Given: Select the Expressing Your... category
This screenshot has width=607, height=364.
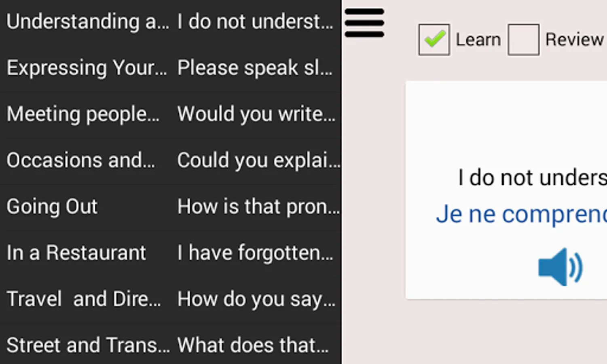Looking at the screenshot, I should click(x=87, y=68).
